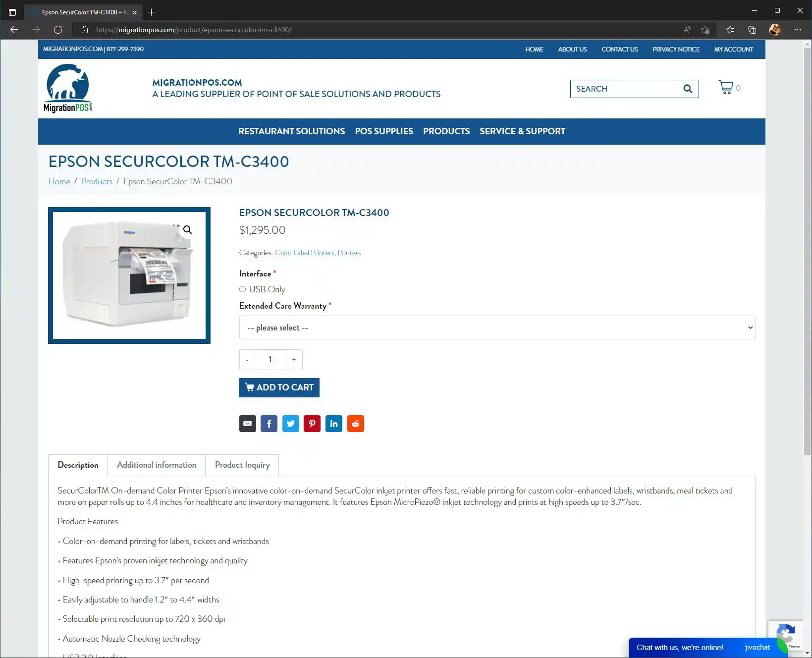View site information lock icon
Image resolution: width=812 pixels, height=658 pixels.
[x=85, y=30]
